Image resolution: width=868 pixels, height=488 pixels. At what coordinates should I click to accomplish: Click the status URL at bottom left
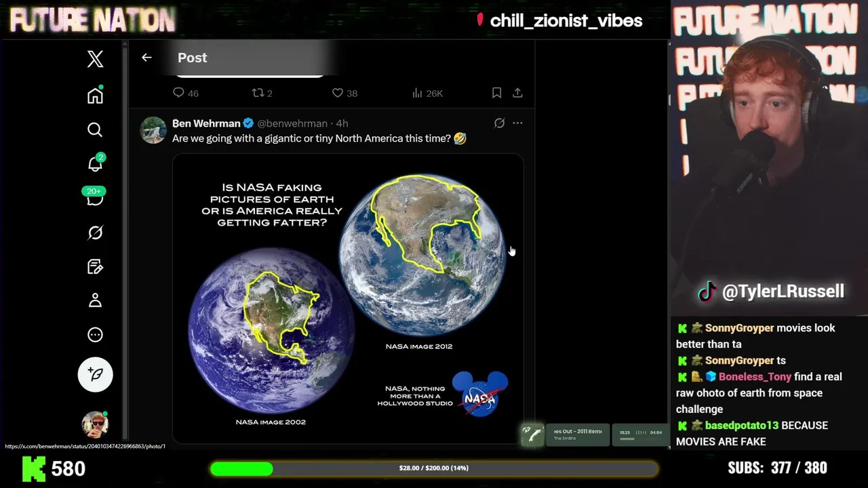click(x=85, y=447)
